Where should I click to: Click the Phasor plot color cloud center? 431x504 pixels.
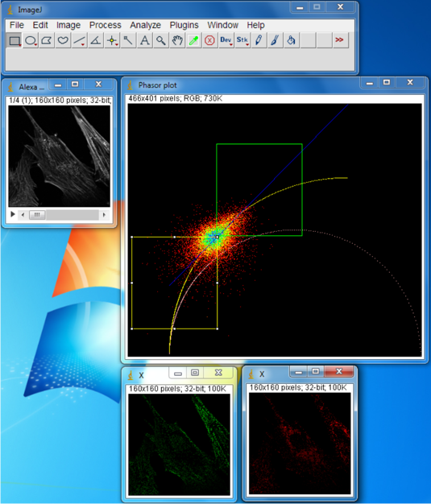click(217, 238)
